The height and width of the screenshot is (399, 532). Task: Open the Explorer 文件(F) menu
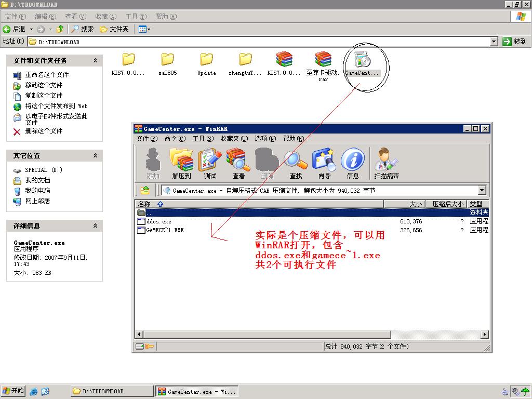tap(15, 16)
